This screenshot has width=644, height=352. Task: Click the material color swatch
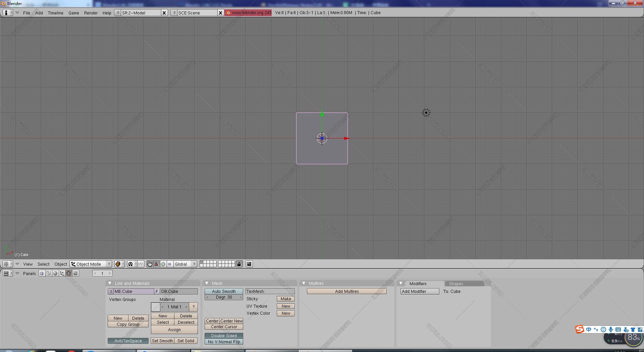(156, 307)
